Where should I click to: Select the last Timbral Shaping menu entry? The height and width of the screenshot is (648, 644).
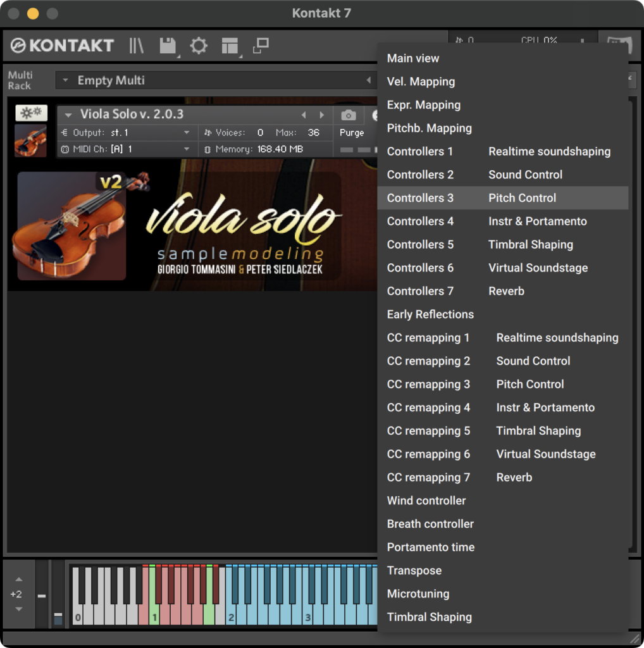pos(503,617)
